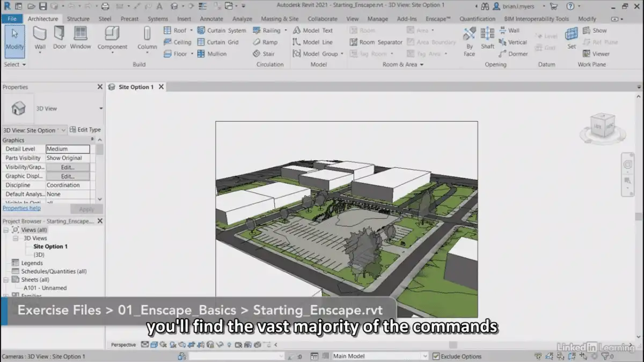This screenshot has height=362, width=644.
Task: Click the type preview thumbnail in Properties
Action: pyautogui.click(x=18, y=108)
